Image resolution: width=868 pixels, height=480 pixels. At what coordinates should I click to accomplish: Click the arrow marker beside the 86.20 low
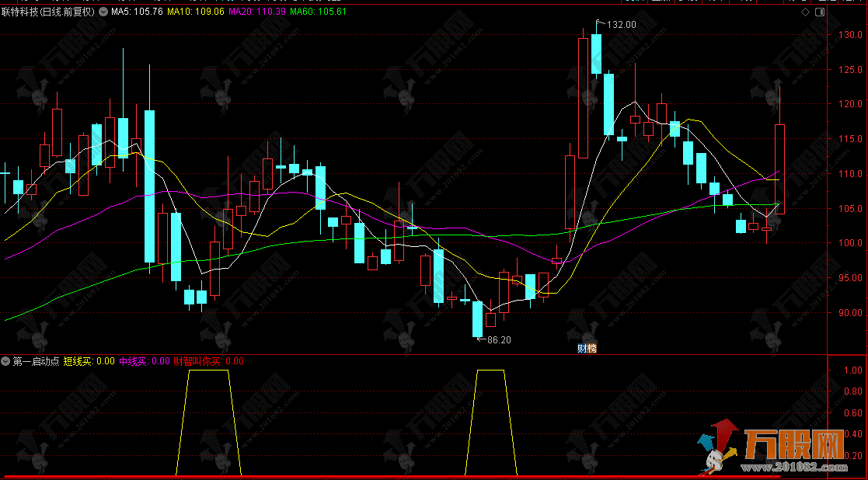click(x=479, y=339)
